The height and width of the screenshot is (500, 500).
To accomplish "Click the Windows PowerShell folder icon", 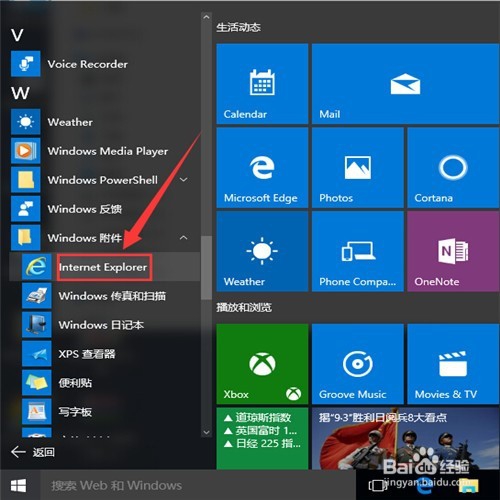I will [x=26, y=180].
